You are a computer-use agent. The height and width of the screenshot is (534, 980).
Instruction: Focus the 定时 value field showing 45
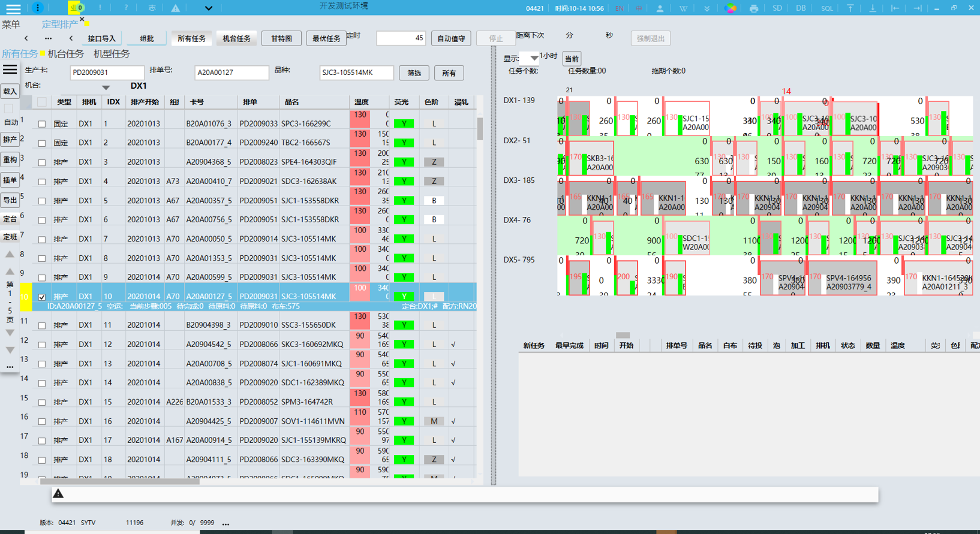pos(401,38)
